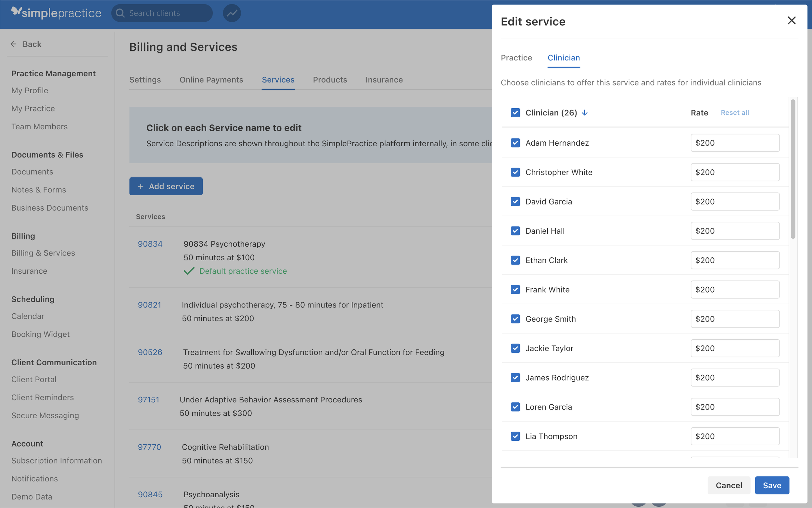Image resolution: width=812 pixels, height=508 pixels.
Task: Click the SimplePractice butterfly logo
Action: pyautogui.click(x=16, y=11)
